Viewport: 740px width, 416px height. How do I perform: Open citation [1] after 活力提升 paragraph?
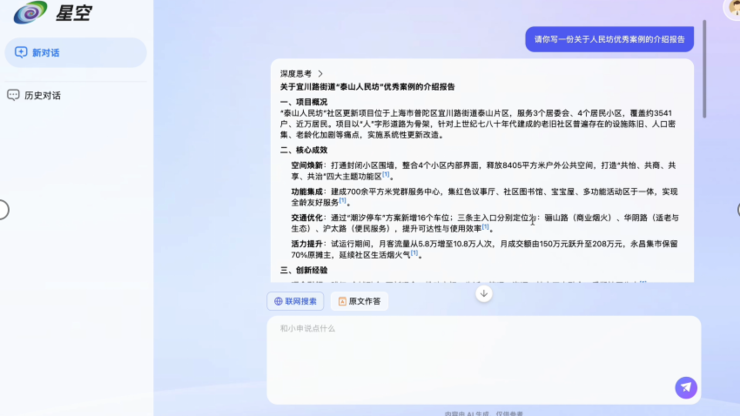(414, 254)
